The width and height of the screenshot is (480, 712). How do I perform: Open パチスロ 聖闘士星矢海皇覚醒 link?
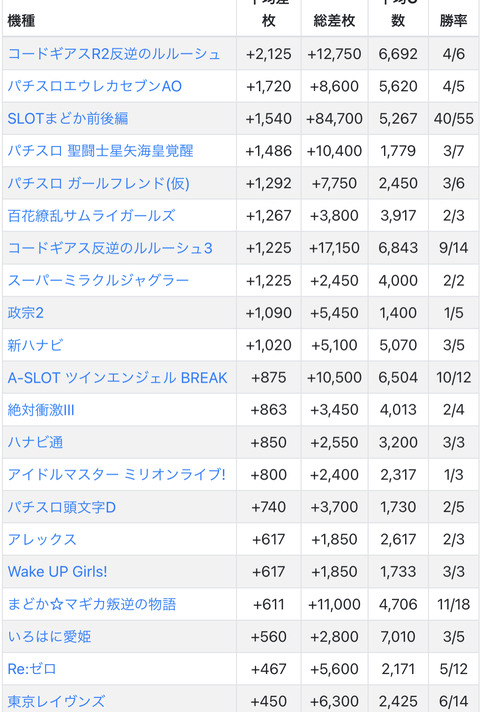tap(100, 151)
